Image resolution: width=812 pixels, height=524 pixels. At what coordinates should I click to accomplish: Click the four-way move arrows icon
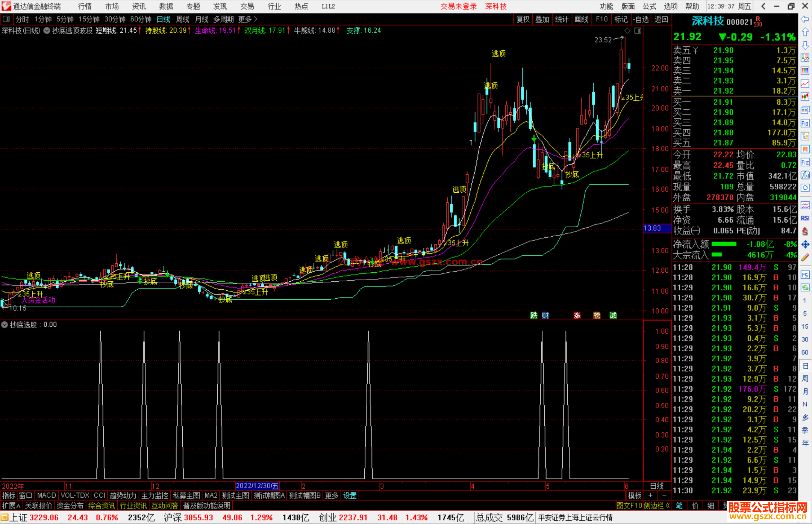[x=805, y=245]
